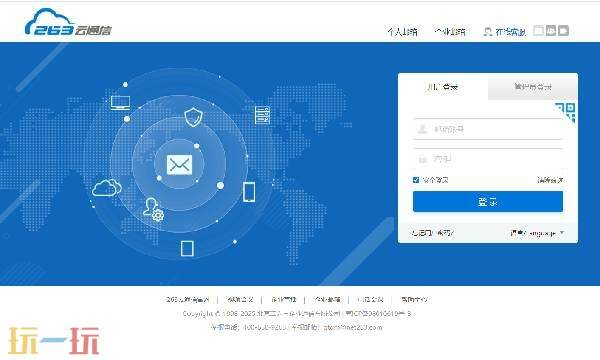Open the 个人邮箱 link in header
Viewport: 600px width, 360px height.
(x=402, y=31)
